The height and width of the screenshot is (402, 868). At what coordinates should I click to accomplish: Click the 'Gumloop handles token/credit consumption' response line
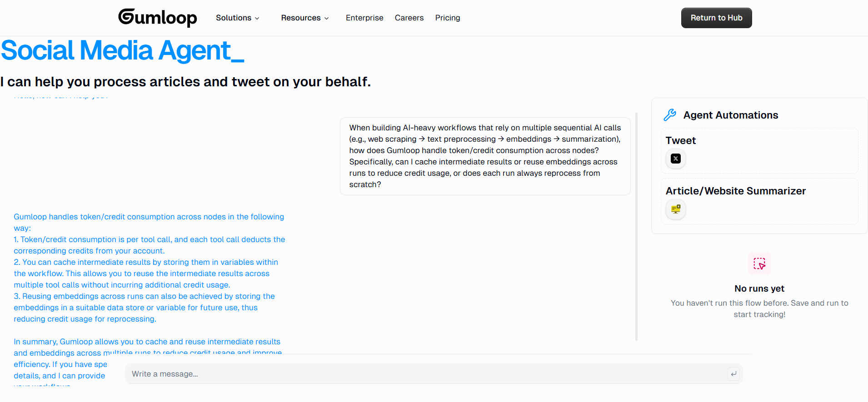[149, 222]
